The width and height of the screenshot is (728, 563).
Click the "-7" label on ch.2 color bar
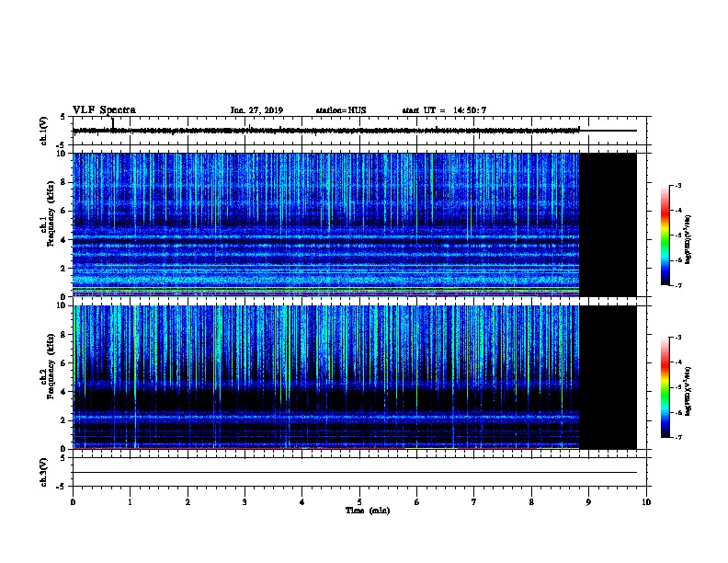point(678,438)
